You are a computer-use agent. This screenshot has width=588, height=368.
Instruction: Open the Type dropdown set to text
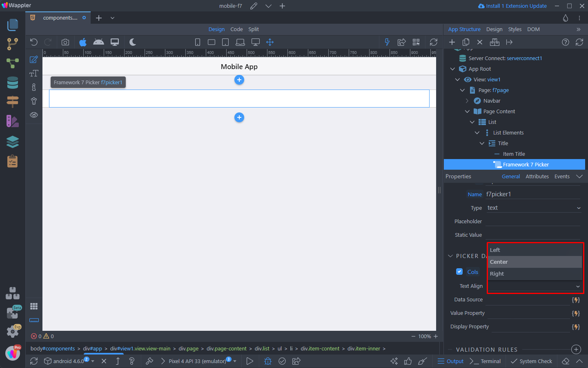(x=533, y=208)
